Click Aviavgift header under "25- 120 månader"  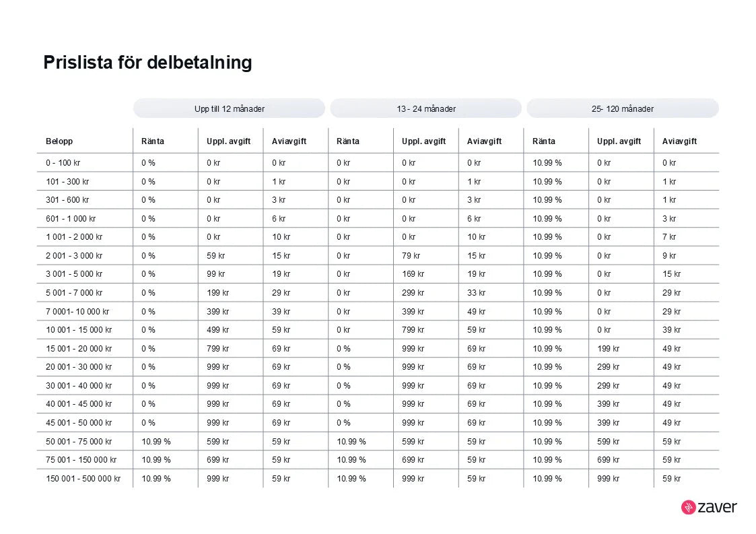click(x=679, y=141)
